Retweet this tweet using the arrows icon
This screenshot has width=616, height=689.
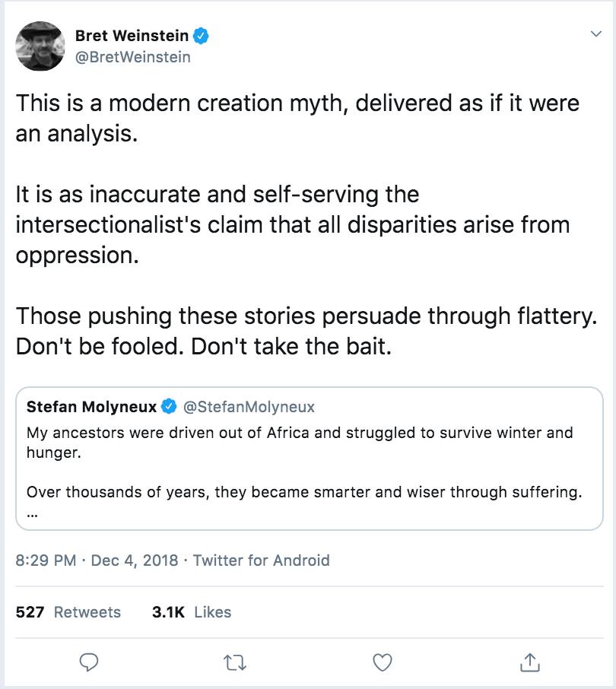(x=236, y=662)
